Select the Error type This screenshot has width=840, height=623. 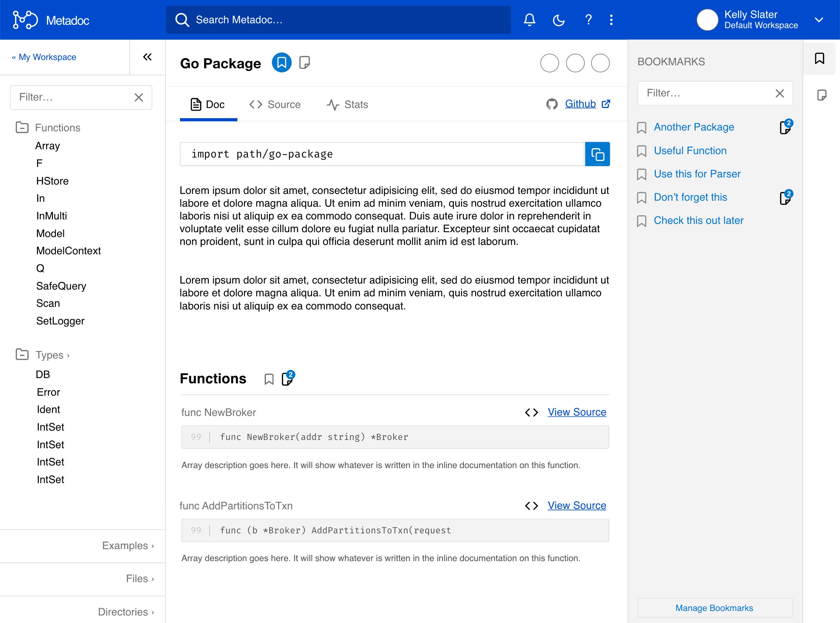(48, 392)
